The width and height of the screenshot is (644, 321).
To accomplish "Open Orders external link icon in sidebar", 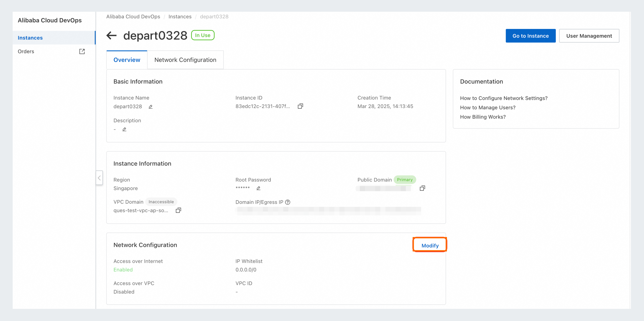I will click(x=82, y=51).
